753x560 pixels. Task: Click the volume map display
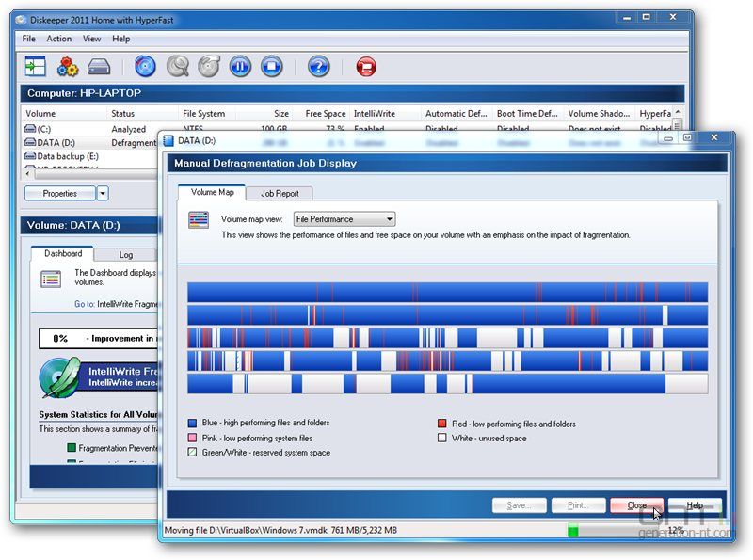tap(448, 338)
